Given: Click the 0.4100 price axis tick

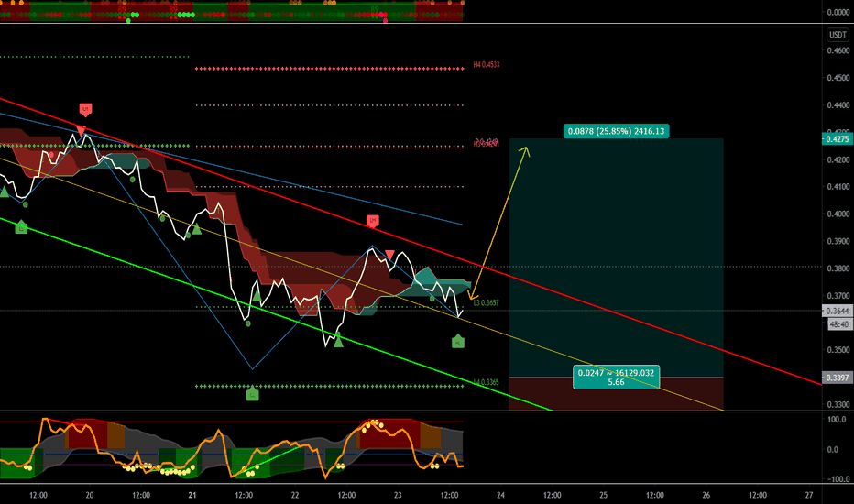Looking at the screenshot, I should click(838, 186).
